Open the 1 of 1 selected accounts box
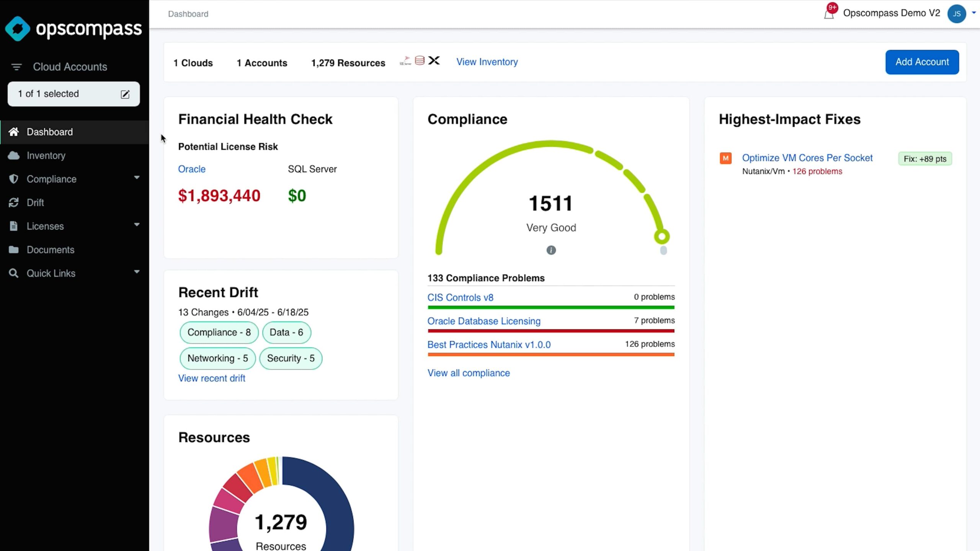The width and height of the screenshot is (980, 551). point(73,94)
